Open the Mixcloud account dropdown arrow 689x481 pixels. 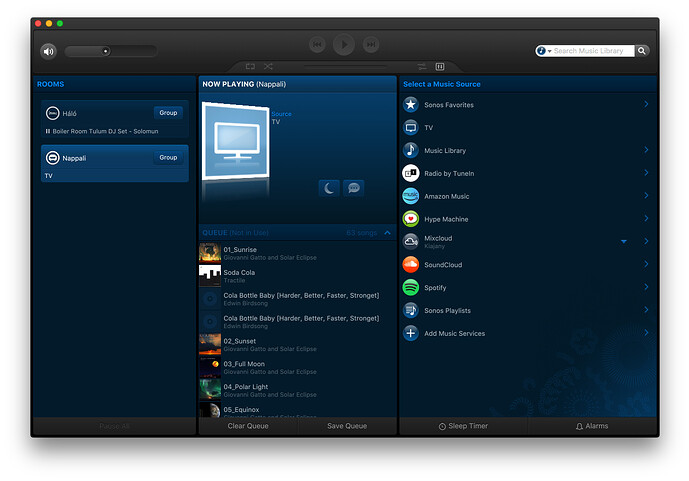click(624, 242)
